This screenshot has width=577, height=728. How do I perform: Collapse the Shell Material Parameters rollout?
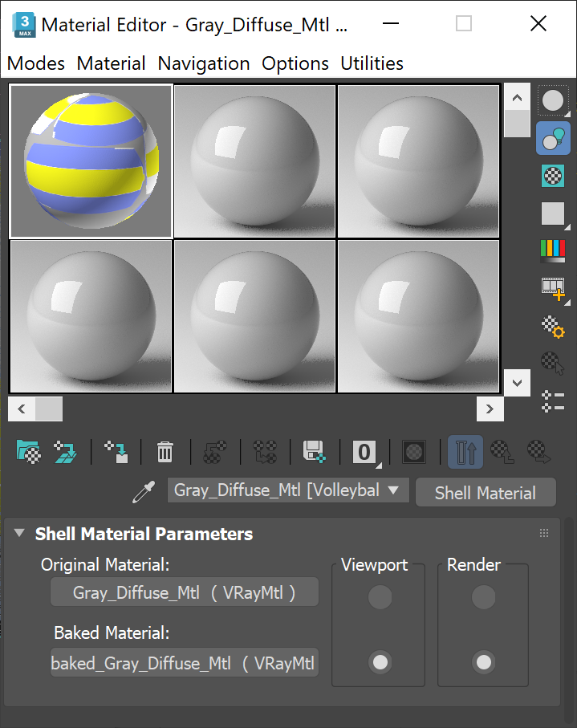pyautogui.click(x=19, y=533)
